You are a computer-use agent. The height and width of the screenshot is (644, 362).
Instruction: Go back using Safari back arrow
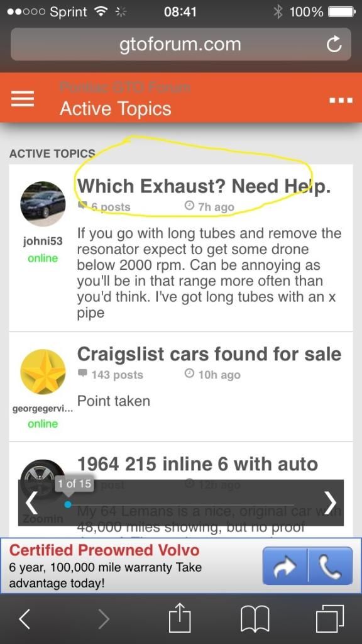tap(25, 619)
